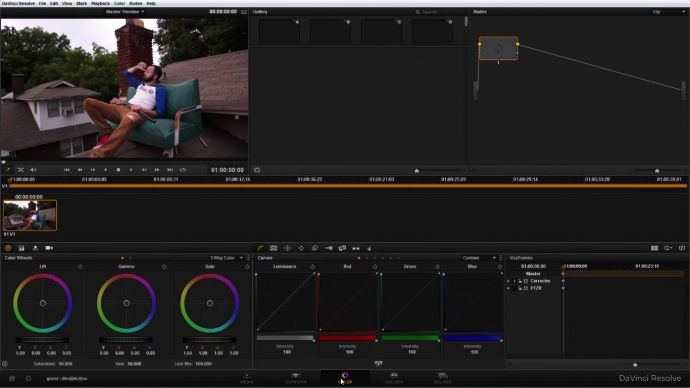
Task: Select the color picker eyedropper tool under viewer
Action: [x=7, y=170]
